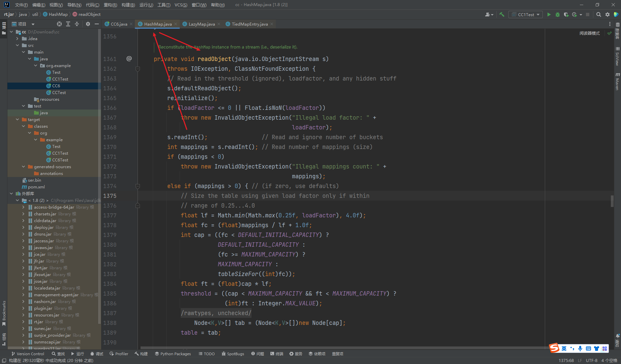Screen dimensions: 621x364
Task: Open the user account icon dropdown
Action: pos(489,14)
